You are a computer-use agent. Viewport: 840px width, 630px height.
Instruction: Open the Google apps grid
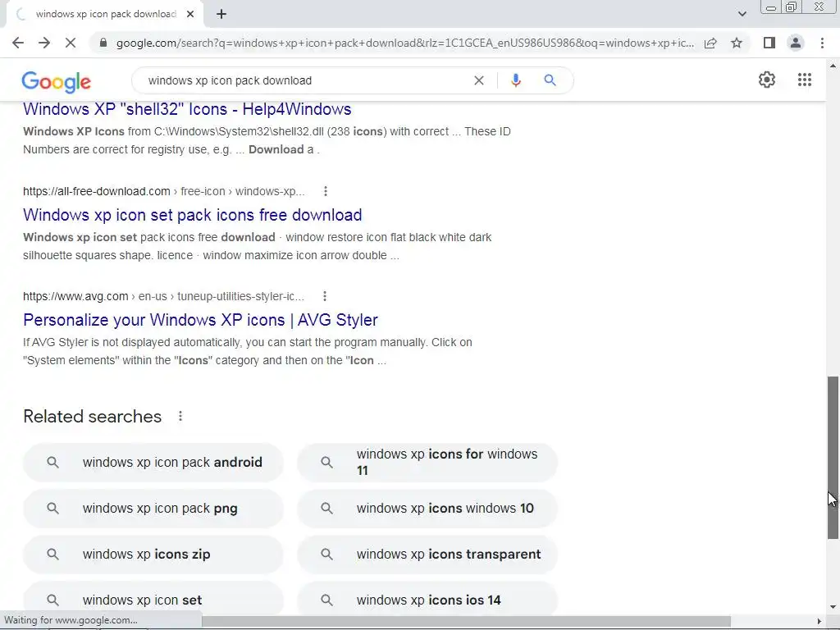(804, 80)
